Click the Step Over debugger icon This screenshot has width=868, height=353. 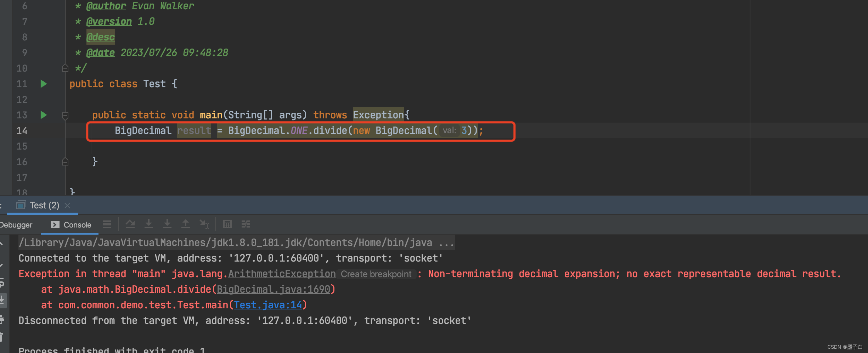click(130, 224)
